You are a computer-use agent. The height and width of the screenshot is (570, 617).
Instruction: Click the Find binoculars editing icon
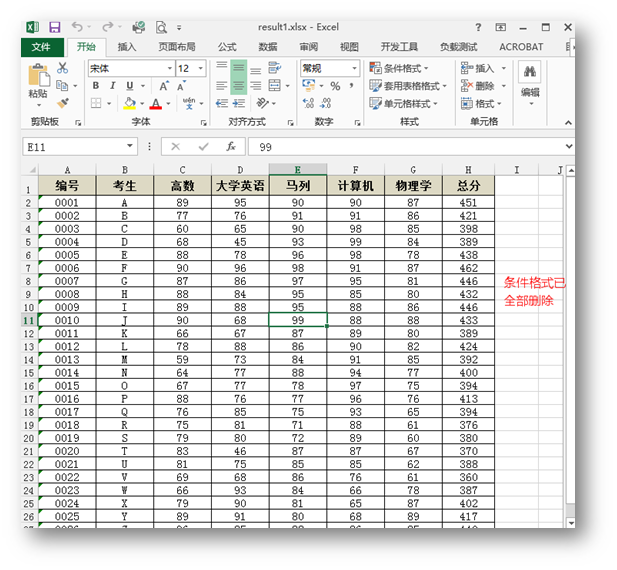tap(530, 72)
